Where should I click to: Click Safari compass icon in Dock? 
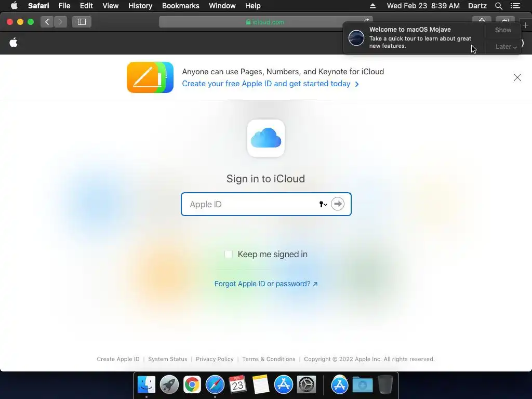[x=215, y=385]
